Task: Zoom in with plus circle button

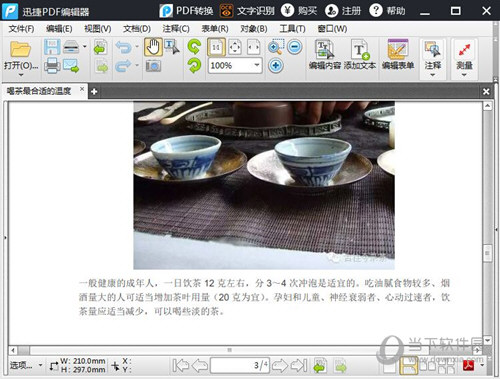Action: pos(276,65)
